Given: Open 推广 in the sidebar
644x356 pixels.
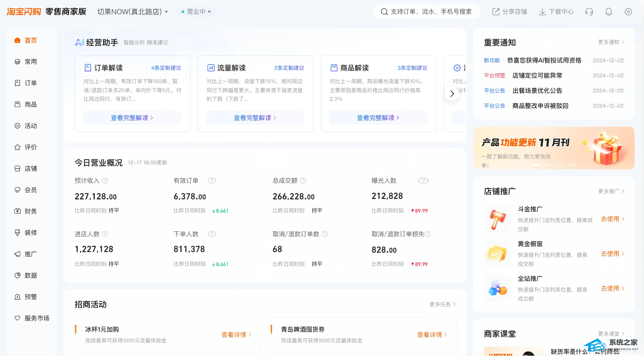Looking at the screenshot, I should 32,254.
